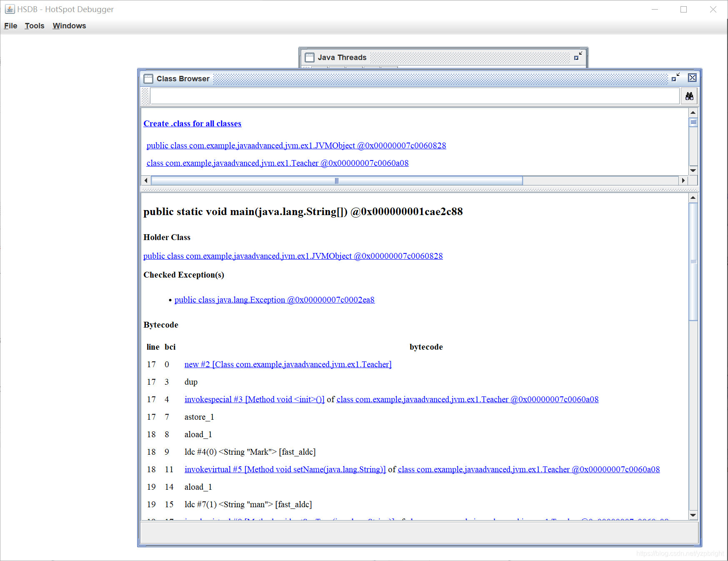The image size is (728, 561).
Task: Open the Tools menu
Action: pos(35,26)
